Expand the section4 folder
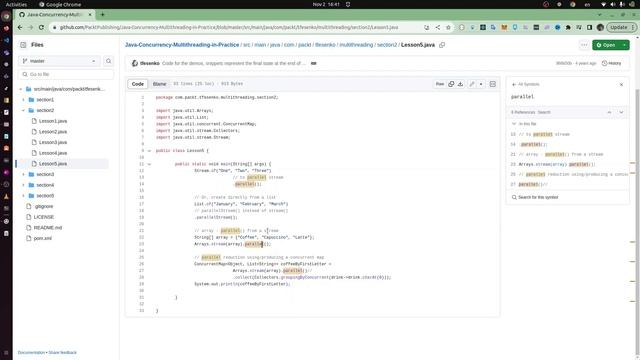640x360 pixels. click(x=23, y=185)
